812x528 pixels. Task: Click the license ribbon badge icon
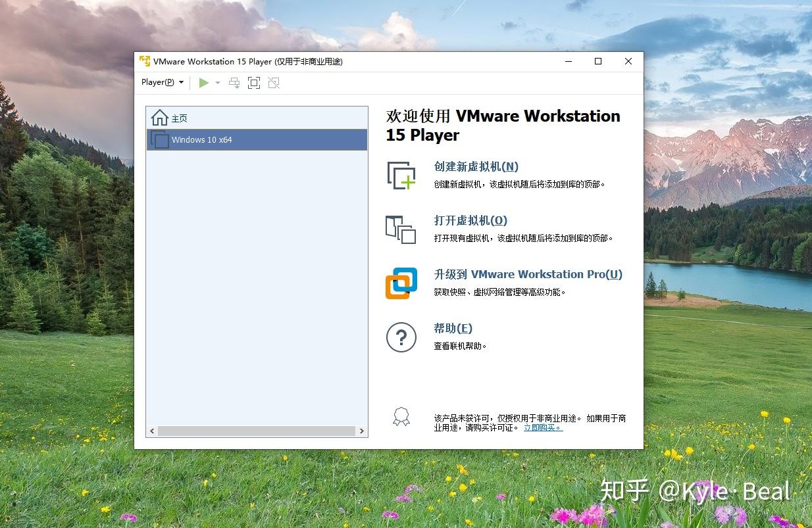pos(401,417)
